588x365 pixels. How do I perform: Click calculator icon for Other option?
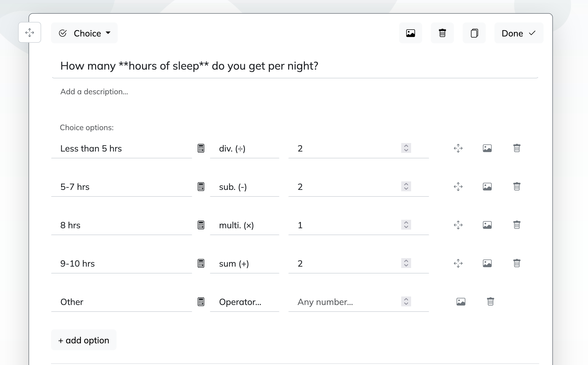tap(201, 302)
